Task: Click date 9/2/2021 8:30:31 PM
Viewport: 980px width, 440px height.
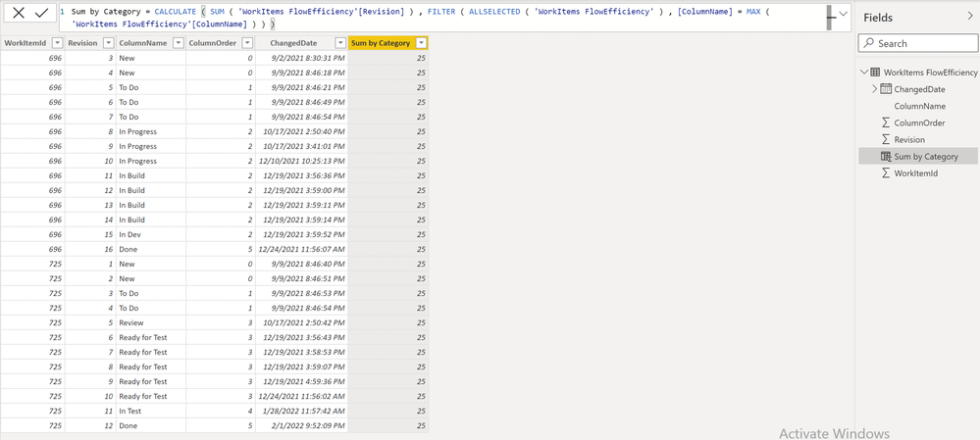Action: [308, 58]
